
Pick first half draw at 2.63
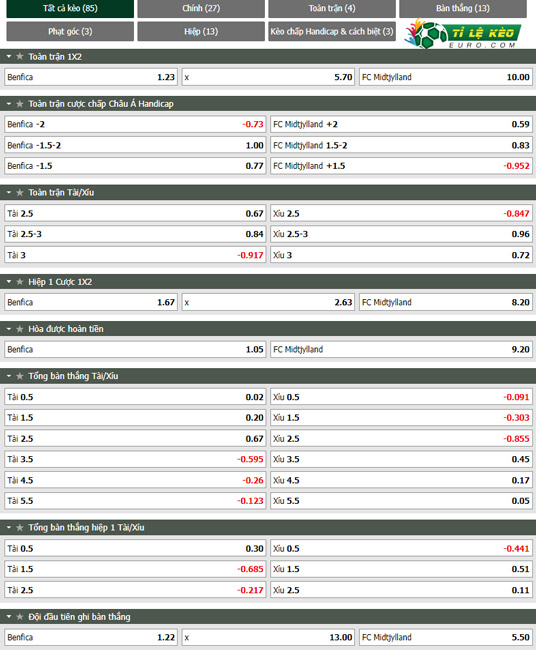pos(268,302)
